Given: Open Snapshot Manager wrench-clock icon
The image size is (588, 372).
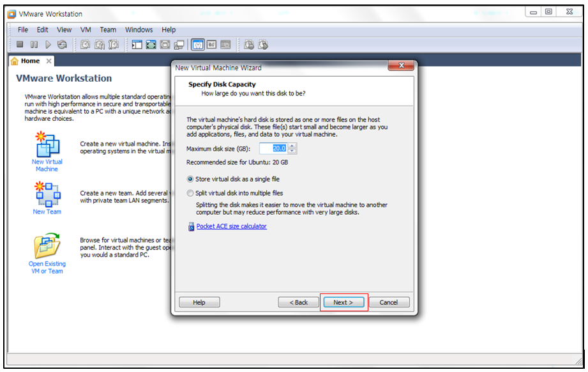Looking at the screenshot, I should (x=113, y=45).
